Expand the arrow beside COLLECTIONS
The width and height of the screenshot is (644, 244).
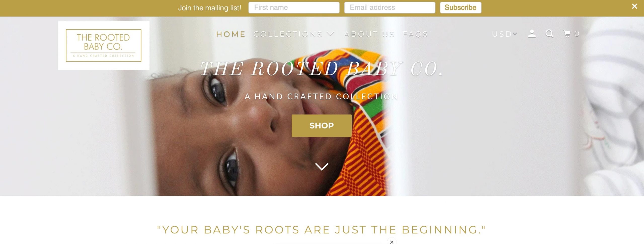point(331,34)
